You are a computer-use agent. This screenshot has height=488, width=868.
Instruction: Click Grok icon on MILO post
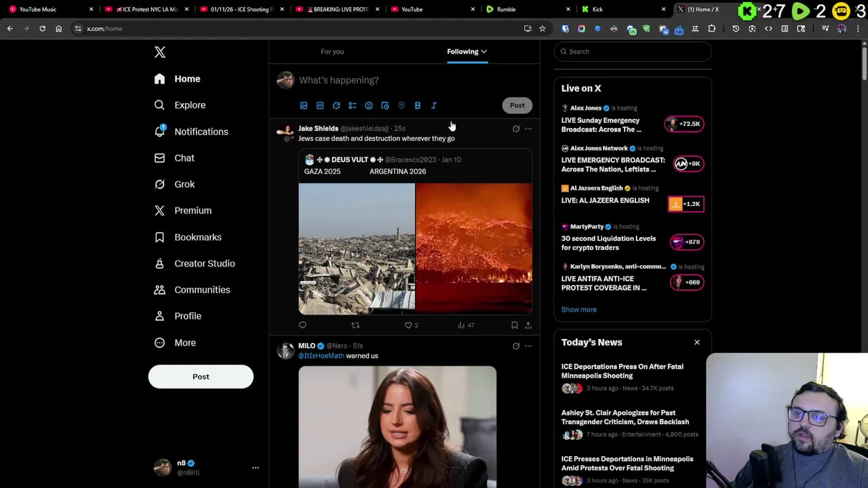click(x=516, y=346)
